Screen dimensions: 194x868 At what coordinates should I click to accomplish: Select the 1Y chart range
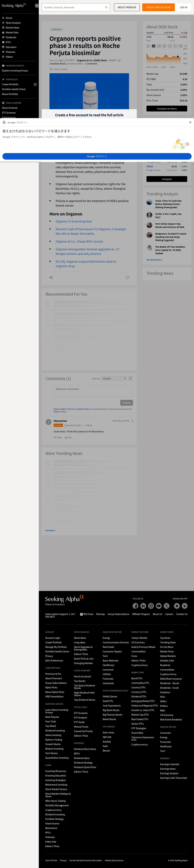click(x=170, y=46)
